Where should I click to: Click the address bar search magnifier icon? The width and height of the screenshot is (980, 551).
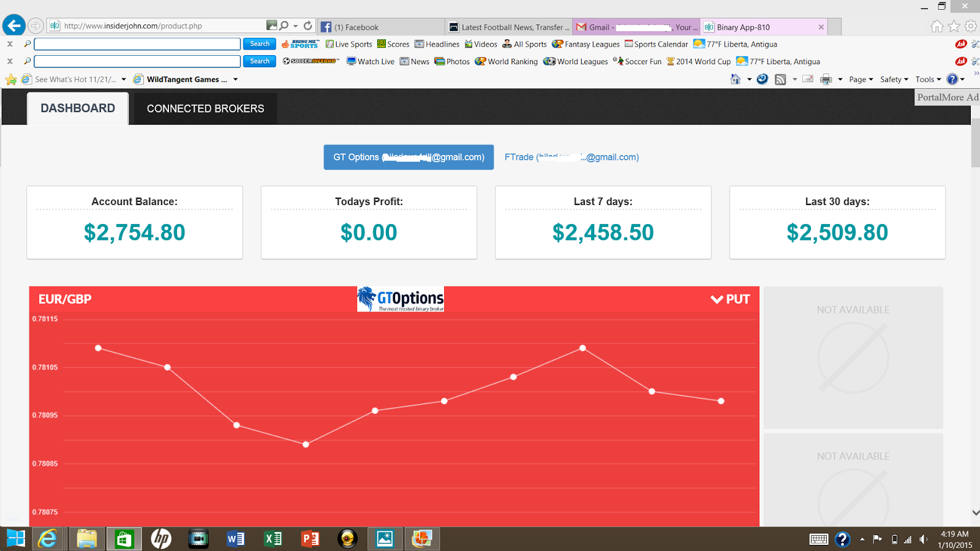pyautogui.click(x=284, y=26)
